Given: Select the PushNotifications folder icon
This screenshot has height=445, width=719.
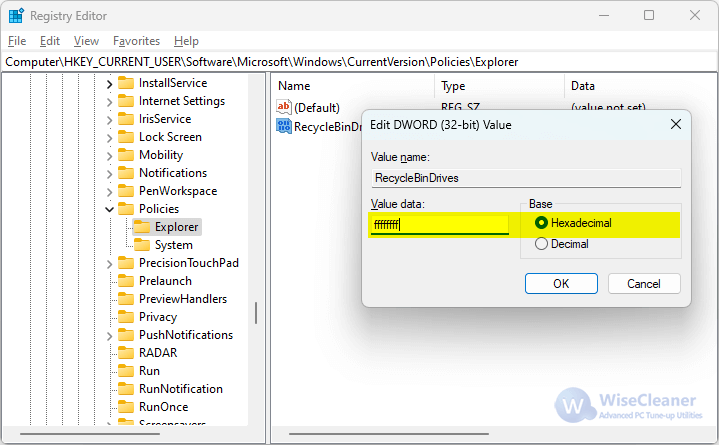Looking at the screenshot, I should [x=126, y=335].
